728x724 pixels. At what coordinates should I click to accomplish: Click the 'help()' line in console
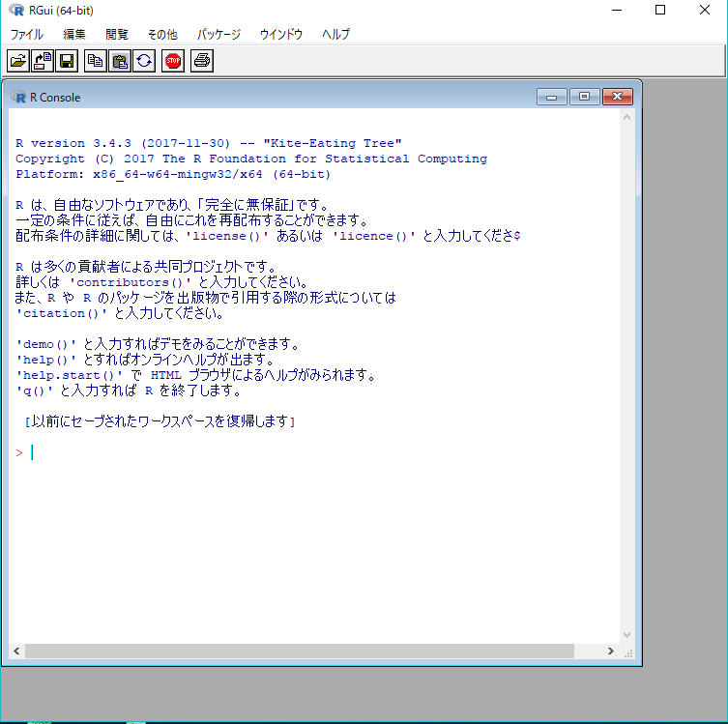click(x=145, y=360)
